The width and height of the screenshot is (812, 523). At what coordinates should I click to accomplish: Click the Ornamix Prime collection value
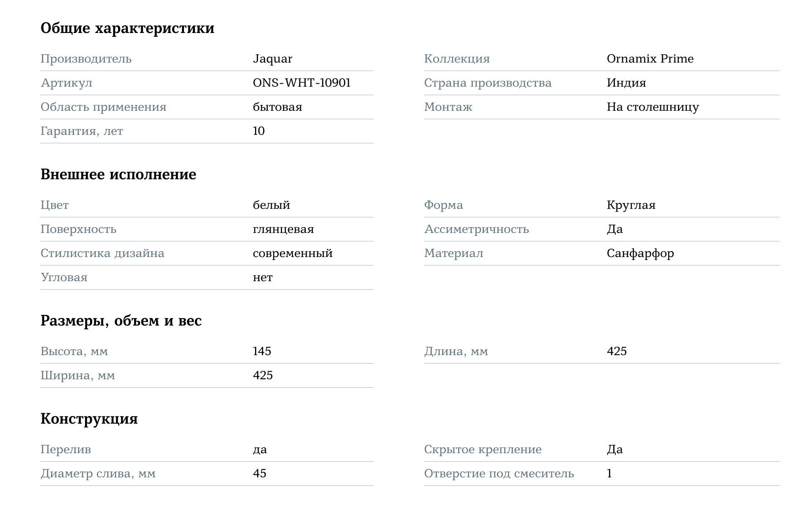click(x=650, y=59)
